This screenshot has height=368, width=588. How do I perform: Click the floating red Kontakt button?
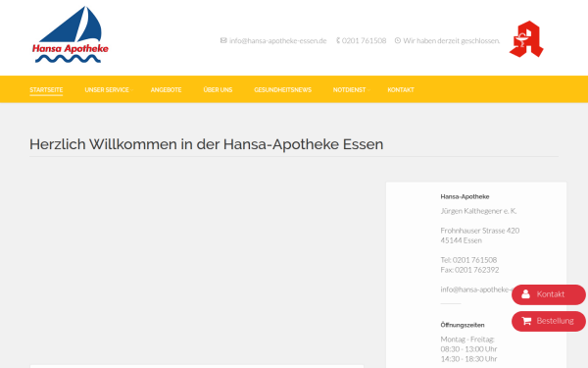548,294
